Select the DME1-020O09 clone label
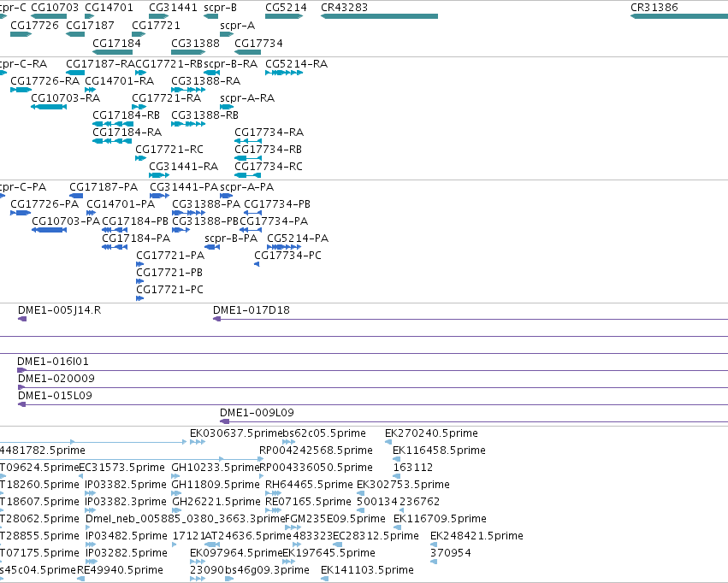728x583 pixels. [56, 379]
